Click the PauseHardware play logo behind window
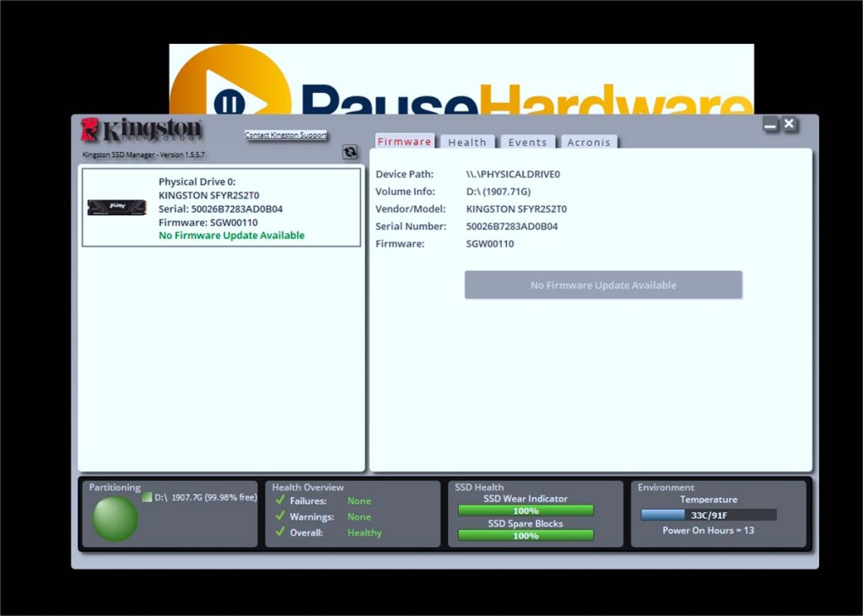The height and width of the screenshot is (616, 863). [230, 81]
